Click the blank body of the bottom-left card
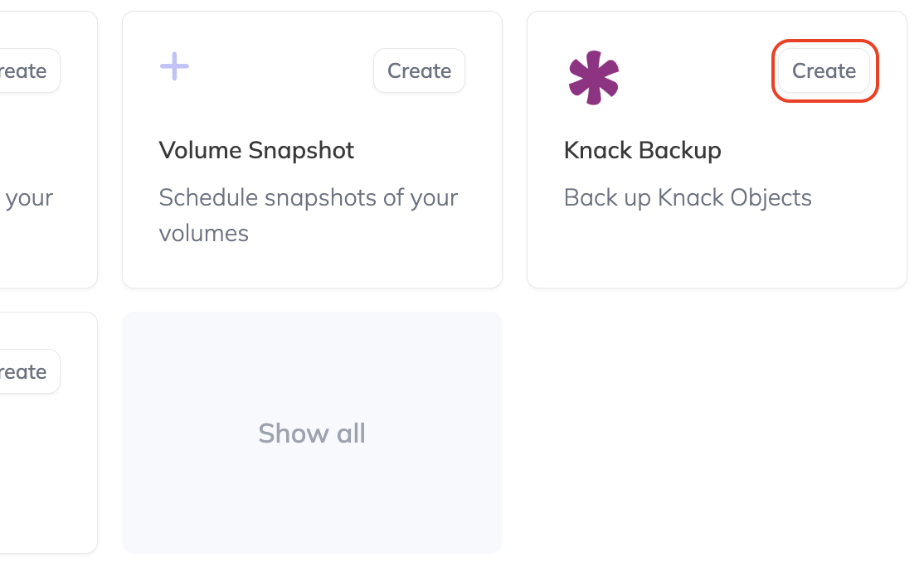 tap(46, 472)
